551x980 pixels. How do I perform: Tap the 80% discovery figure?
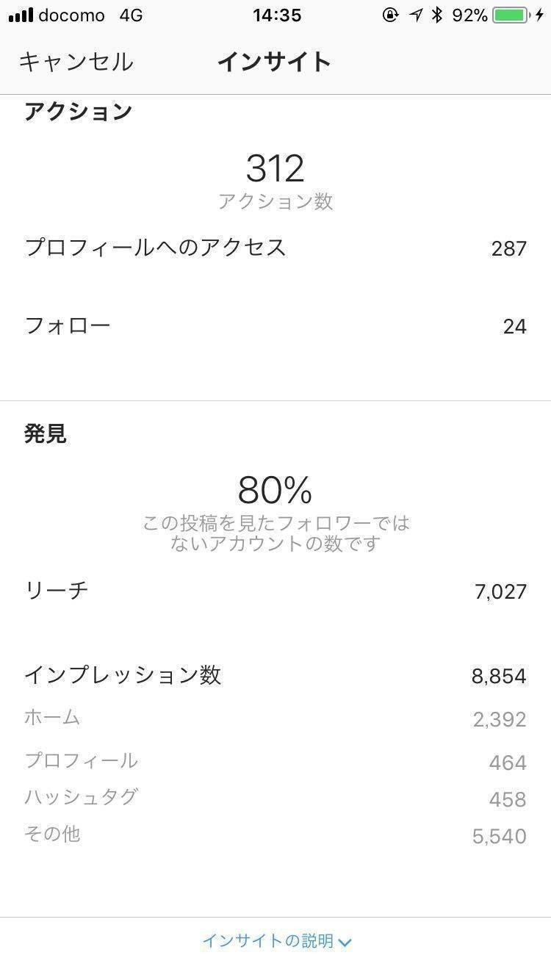coord(275,490)
